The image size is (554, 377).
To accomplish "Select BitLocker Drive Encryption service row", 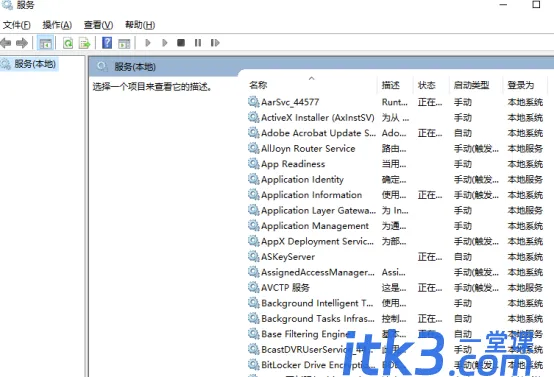I will click(395, 365).
